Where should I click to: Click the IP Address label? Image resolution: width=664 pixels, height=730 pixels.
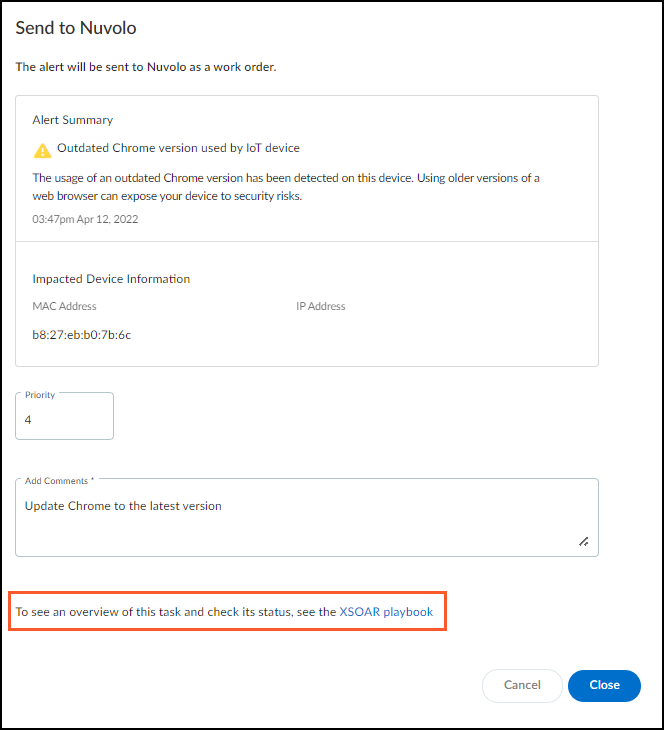(x=320, y=306)
